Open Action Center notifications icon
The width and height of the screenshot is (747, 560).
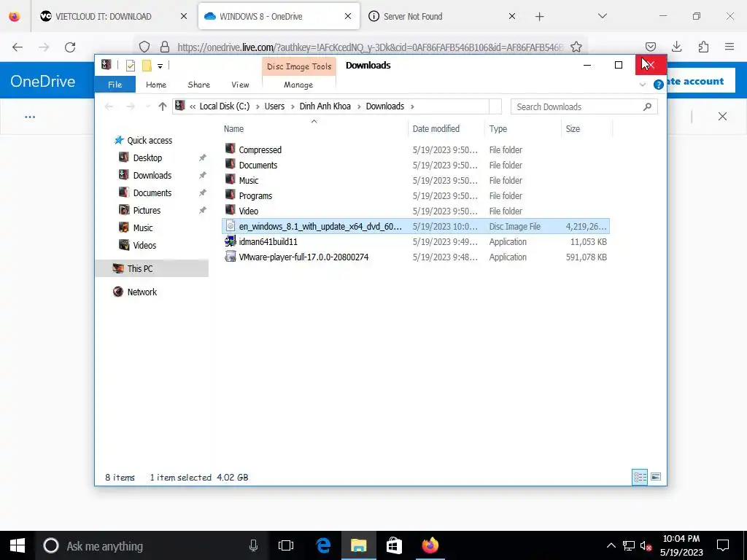pos(723,545)
